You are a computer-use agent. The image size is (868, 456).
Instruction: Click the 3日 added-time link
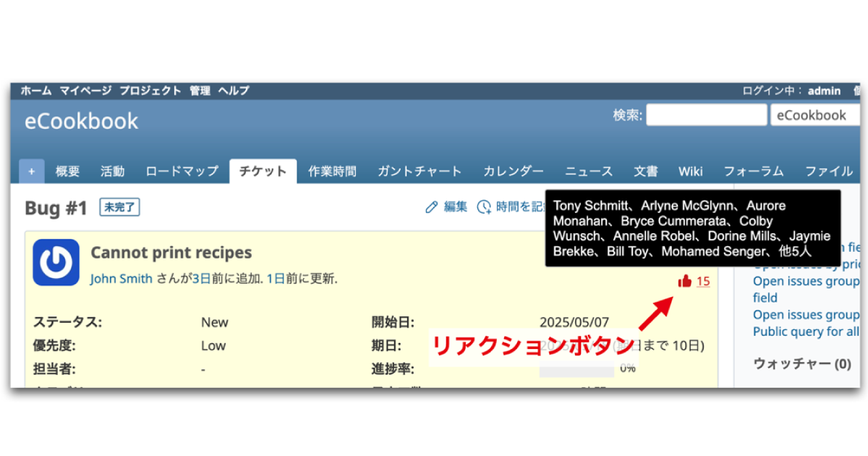[202, 279]
